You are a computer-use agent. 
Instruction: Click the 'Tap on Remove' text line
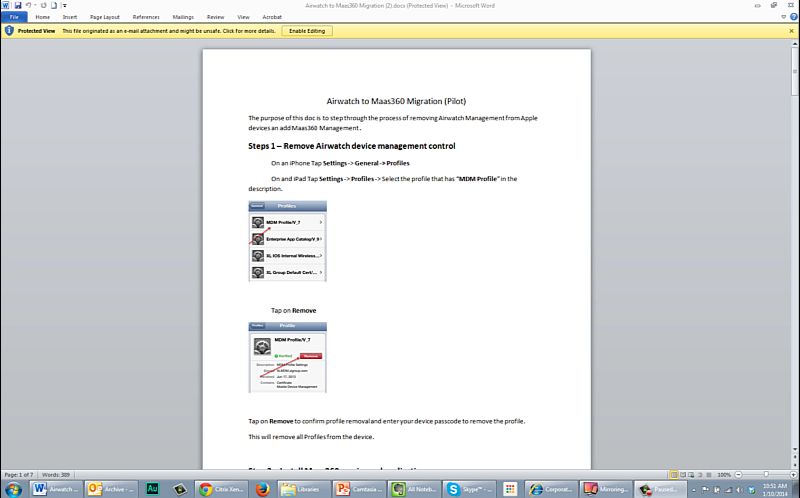tap(293, 310)
